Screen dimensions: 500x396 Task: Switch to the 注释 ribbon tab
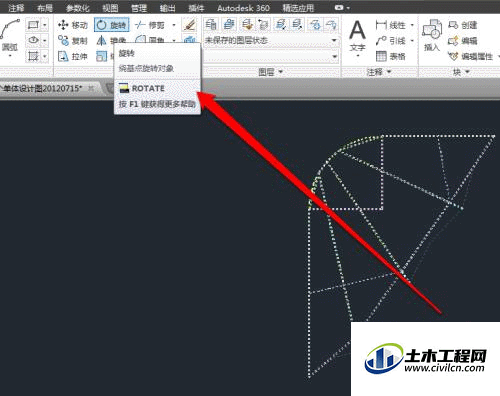[16, 8]
